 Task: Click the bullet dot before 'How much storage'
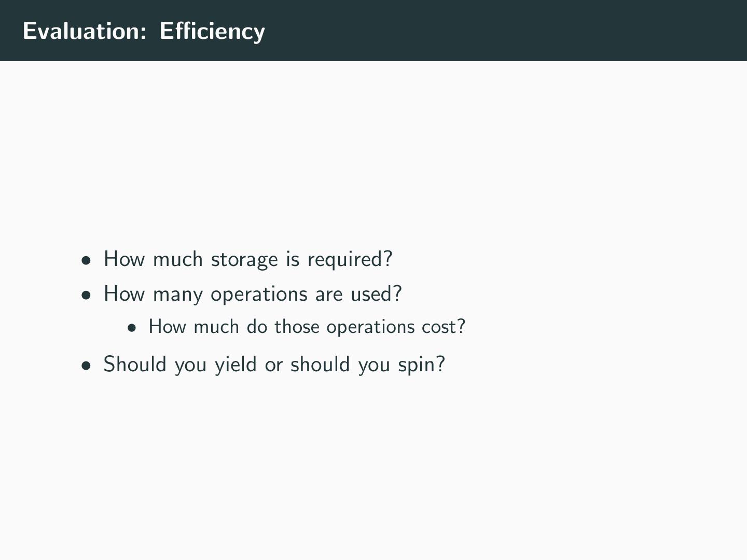[86, 260]
